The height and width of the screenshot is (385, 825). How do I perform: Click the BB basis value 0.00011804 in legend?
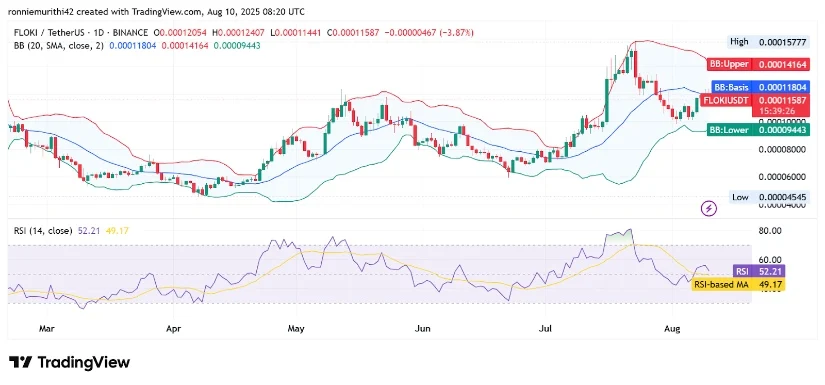pyautogui.click(x=132, y=46)
